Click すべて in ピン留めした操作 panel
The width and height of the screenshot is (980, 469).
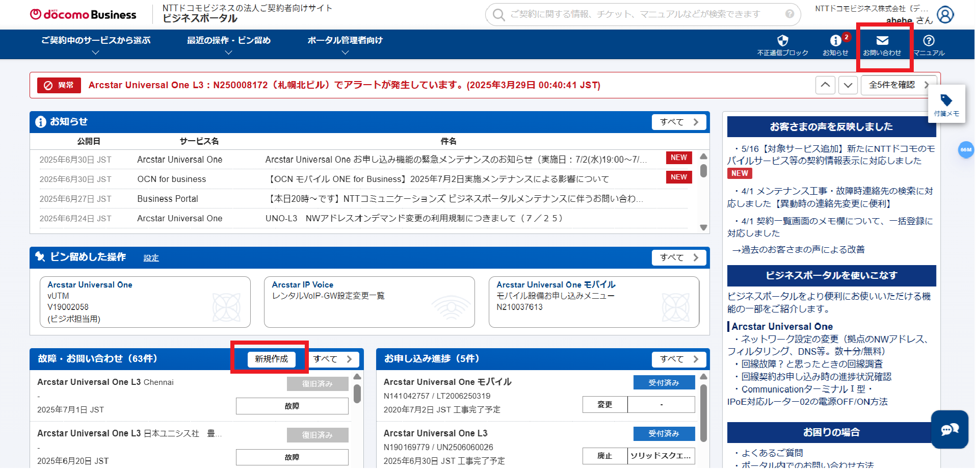tap(679, 258)
